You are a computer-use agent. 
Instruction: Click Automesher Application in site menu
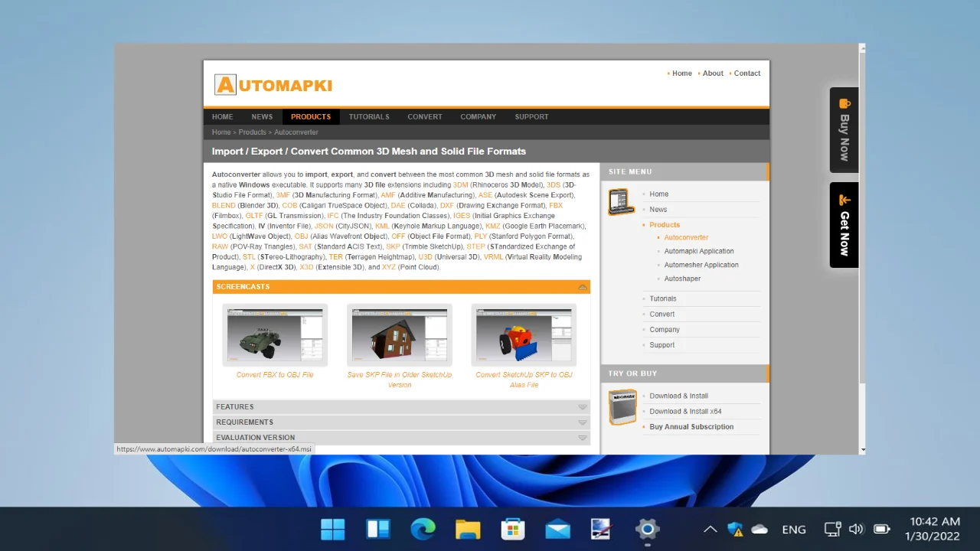tap(701, 265)
